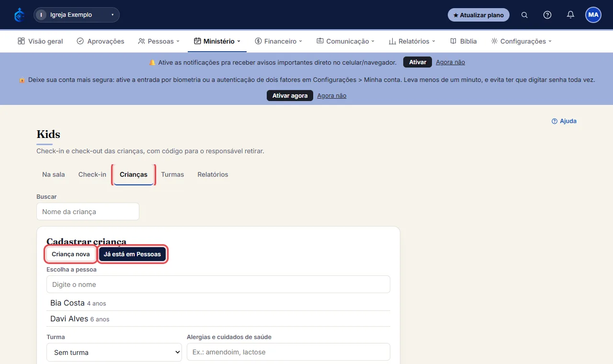The width and height of the screenshot is (613, 364).
Task: Switch to the Turmas tab
Action: click(x=172, y=175)
